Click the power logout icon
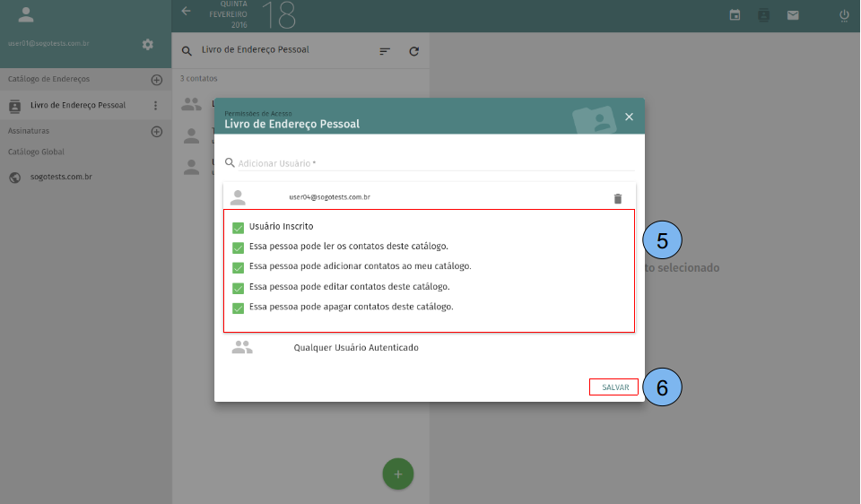 [843, 15]
